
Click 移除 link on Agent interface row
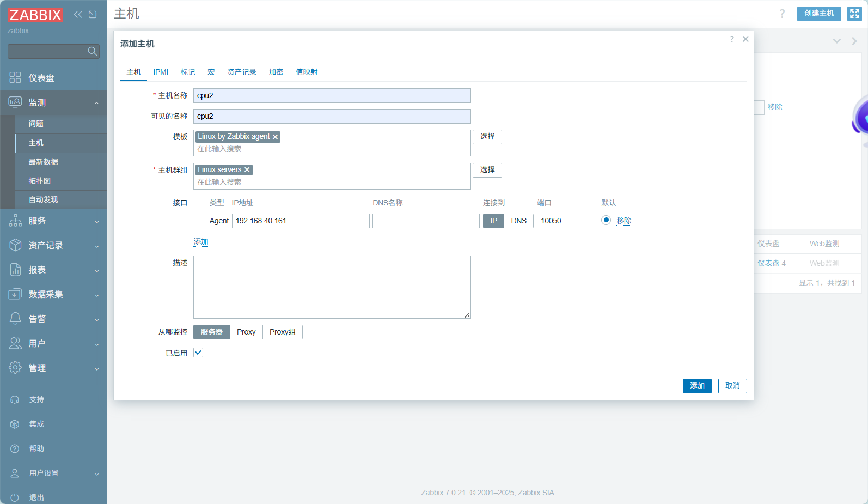[x=624, y=221]
